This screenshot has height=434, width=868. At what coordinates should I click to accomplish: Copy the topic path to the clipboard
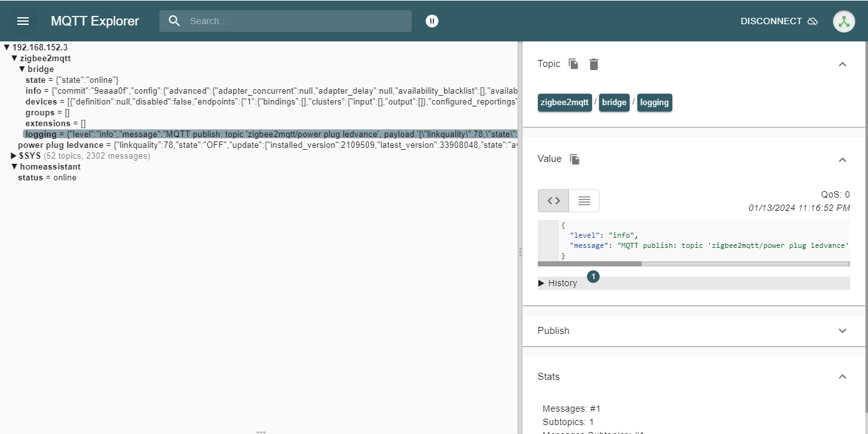coord(574,64)
